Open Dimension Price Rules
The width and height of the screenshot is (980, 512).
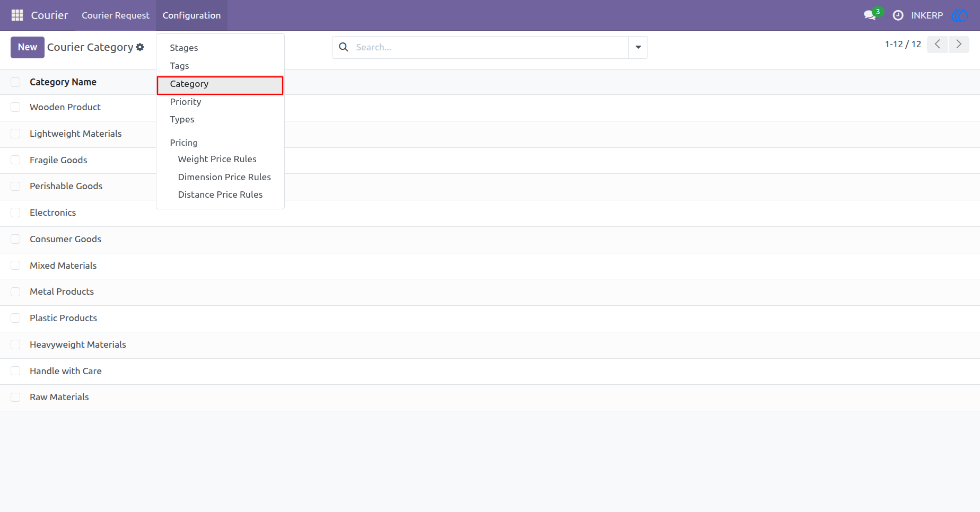click(220, 177)
